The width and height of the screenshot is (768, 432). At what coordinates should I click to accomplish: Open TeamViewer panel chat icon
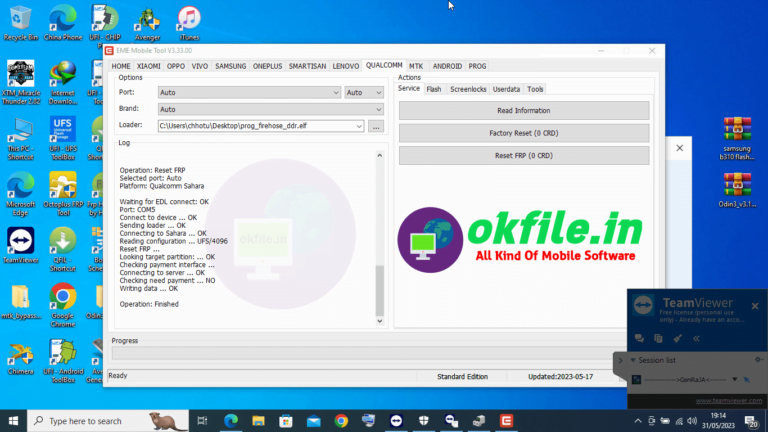coord(639,338)
